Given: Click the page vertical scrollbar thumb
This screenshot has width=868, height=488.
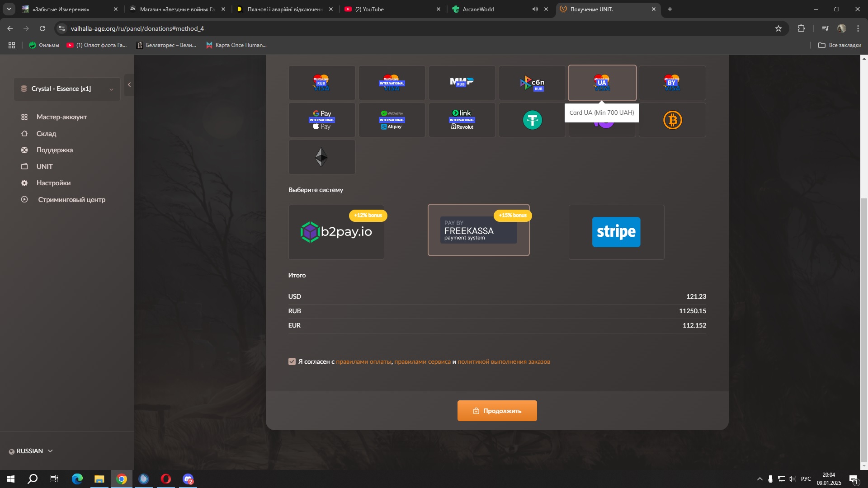Looking at the screenshot, I should (x=864, y=330).
